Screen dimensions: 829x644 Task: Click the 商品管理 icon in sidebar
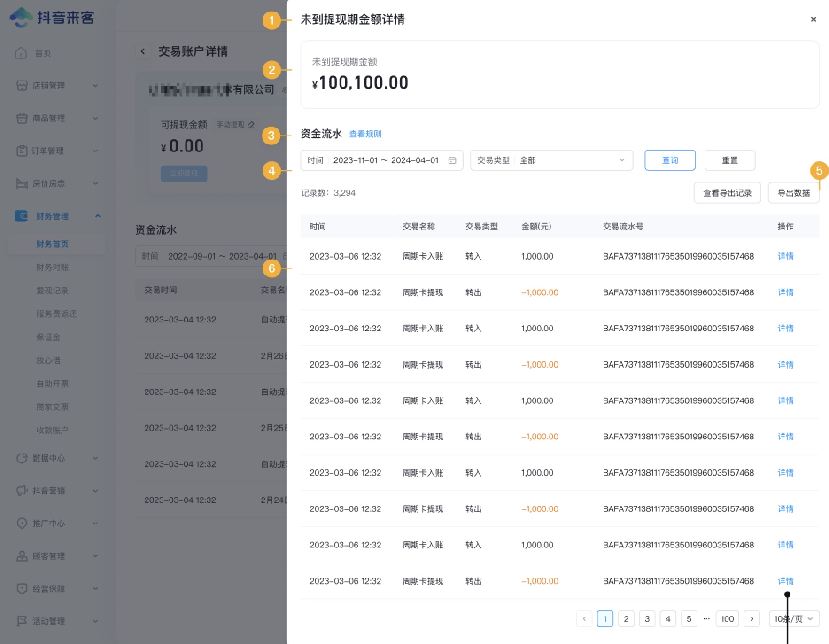22,118
